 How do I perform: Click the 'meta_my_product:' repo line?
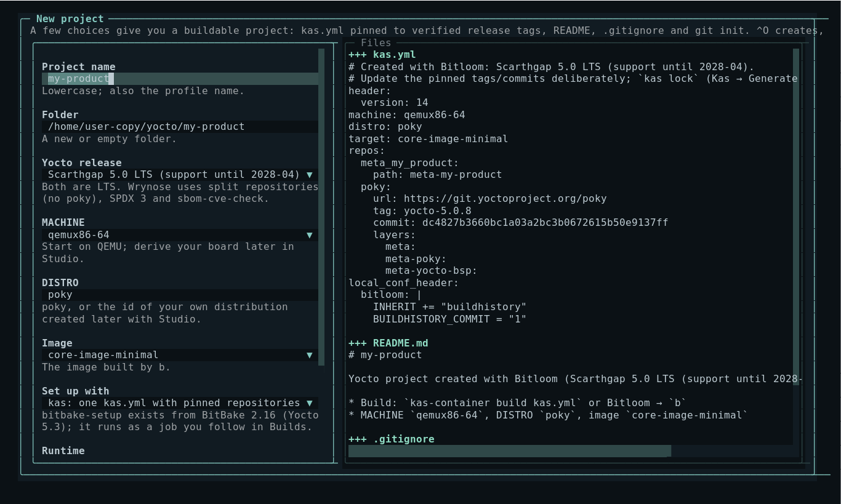[x=410, y=163]
